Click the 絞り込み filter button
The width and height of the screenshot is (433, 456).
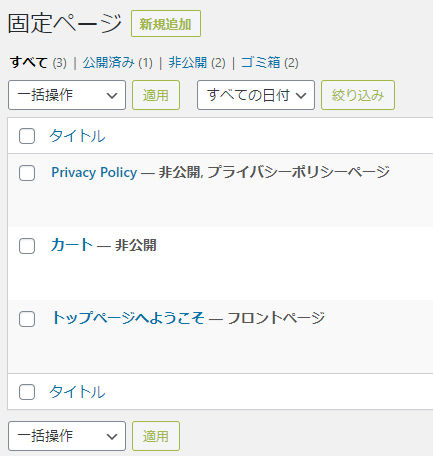[x=358, y=95]
